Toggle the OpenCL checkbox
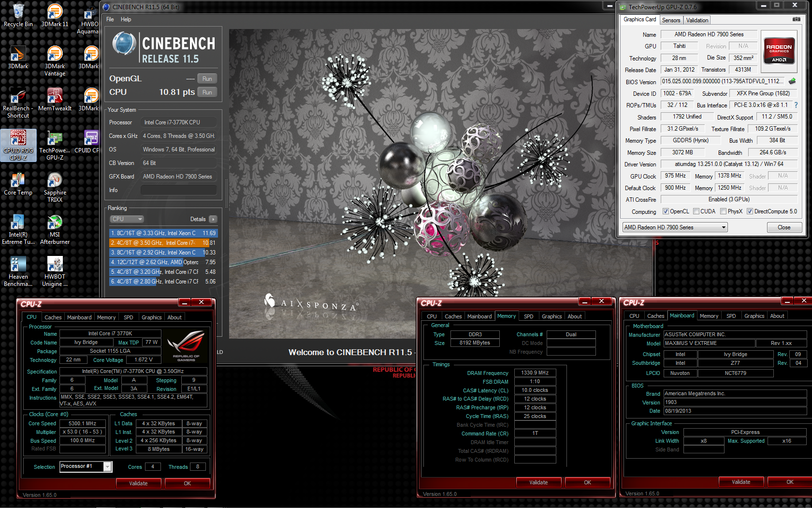Screen dimensions: 812x508 [x=666, y=211]
